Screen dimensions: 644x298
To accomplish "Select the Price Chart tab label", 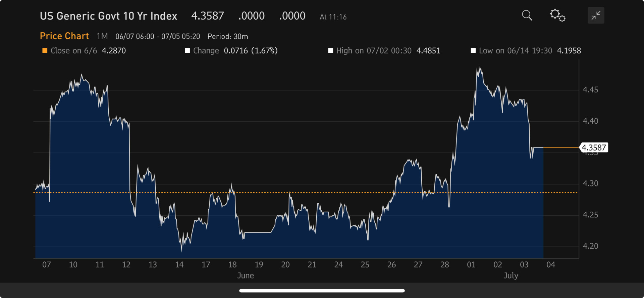I will pyautogui.click(x=64, y=36).
